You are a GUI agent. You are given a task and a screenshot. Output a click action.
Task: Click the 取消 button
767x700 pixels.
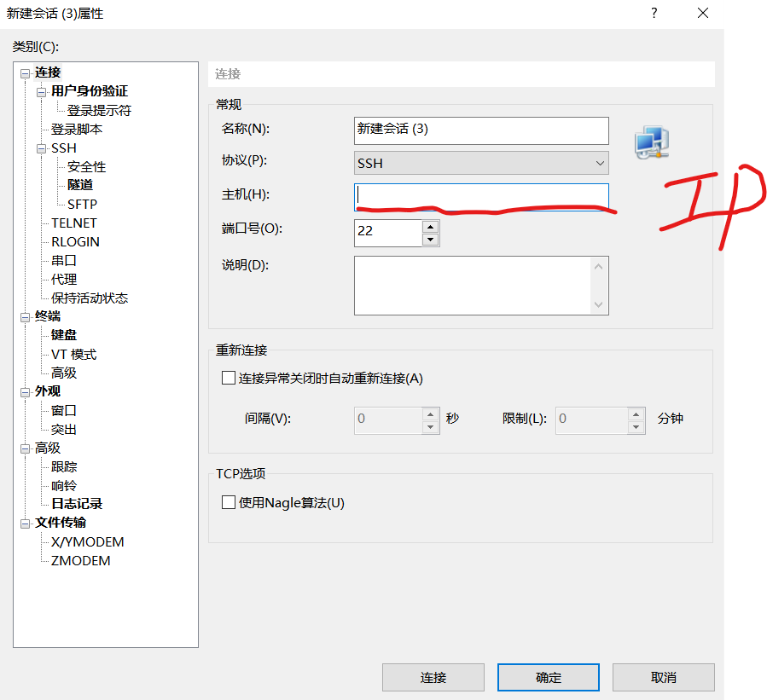pos(663,677)
